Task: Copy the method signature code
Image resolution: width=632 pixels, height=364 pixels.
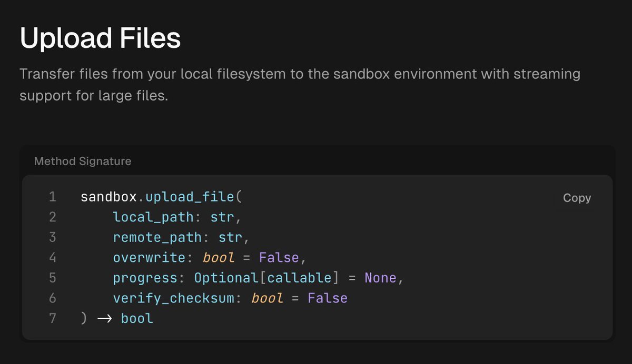Action: pos(577,198)
